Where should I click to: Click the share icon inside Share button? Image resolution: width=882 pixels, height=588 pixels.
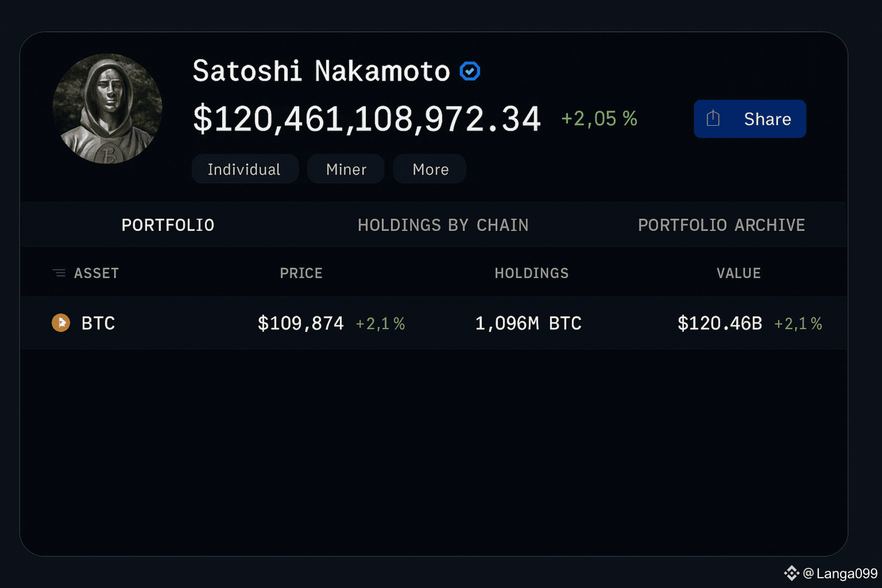click(713, 118)
